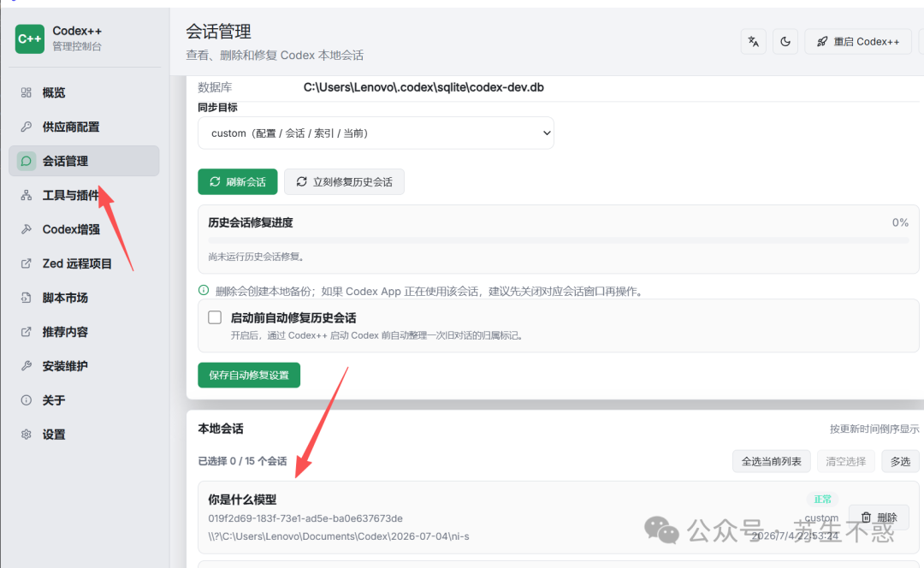Click the key icon beside 供应商配置
924x568 pixels.
26,127
